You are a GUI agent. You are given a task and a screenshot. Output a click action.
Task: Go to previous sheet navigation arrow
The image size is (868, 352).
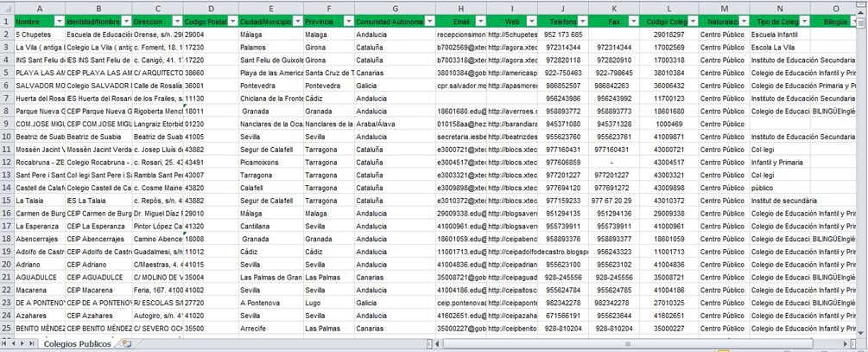tap(15, 343)
